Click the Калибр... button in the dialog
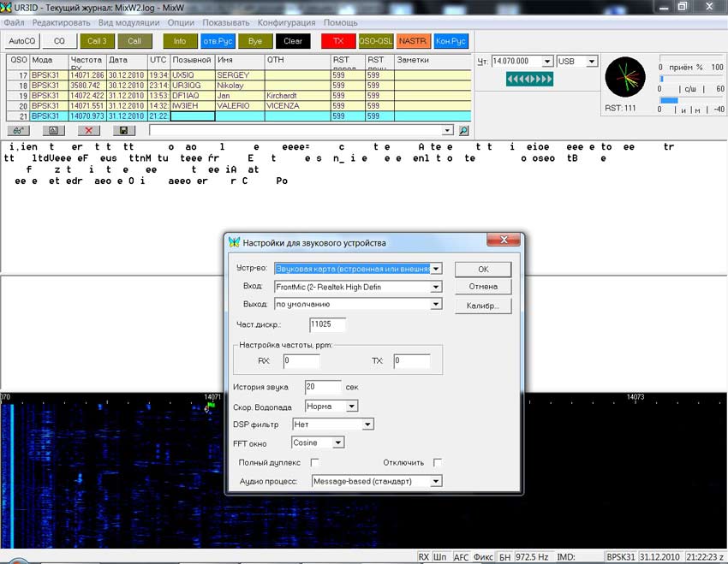This screenshot has height=564, width=728. click(x=483, y=306)
